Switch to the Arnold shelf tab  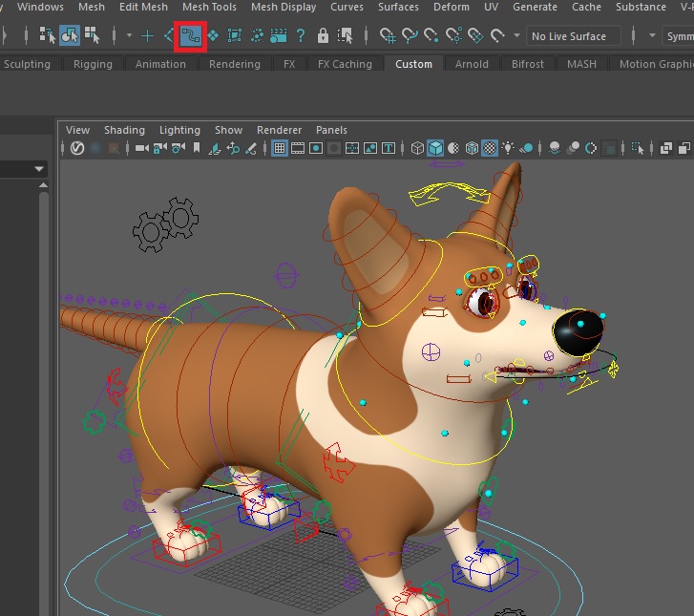click(x=472, y=64)
